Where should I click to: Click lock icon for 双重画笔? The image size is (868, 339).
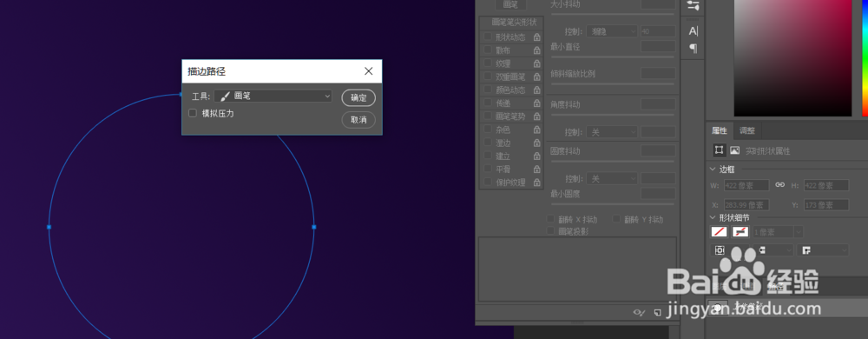(536, 77)
